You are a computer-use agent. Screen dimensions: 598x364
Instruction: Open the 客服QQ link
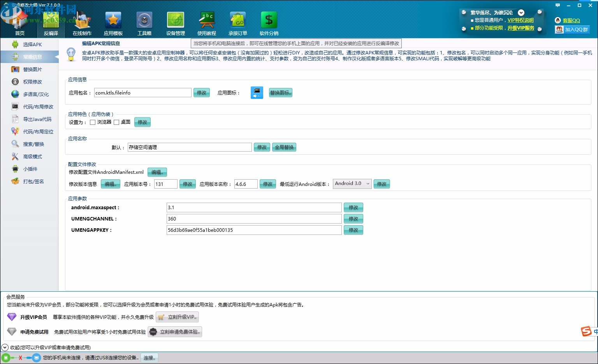pos(571,20)
